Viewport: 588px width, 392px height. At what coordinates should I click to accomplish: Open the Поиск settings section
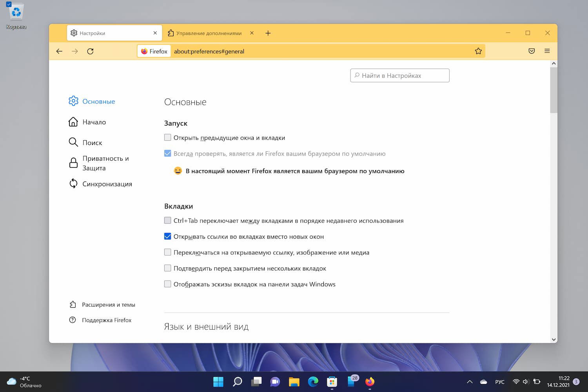85,143
